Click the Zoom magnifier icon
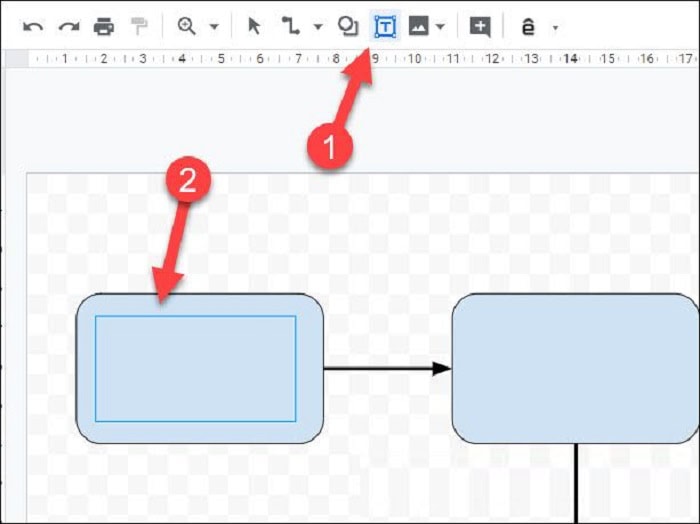This screenshot has width=700, height=524. click(187, 27)
